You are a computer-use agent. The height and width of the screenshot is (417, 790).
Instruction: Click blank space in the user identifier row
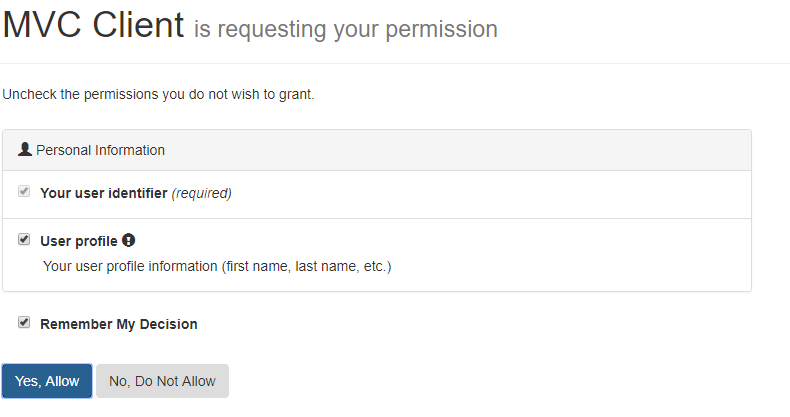489,194
